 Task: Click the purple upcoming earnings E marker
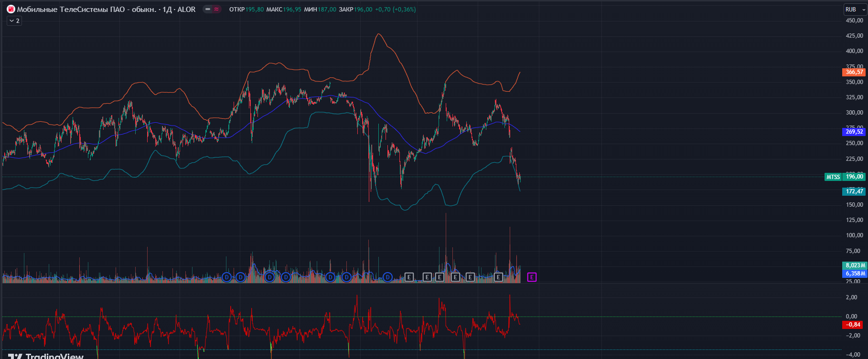point(532,277)
